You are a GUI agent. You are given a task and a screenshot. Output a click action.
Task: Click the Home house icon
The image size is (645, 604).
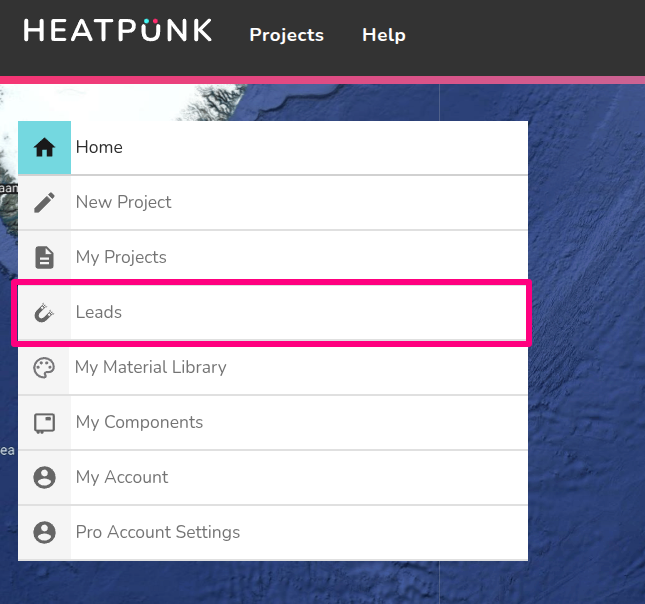pyautogui.click(x=44, y=148)
